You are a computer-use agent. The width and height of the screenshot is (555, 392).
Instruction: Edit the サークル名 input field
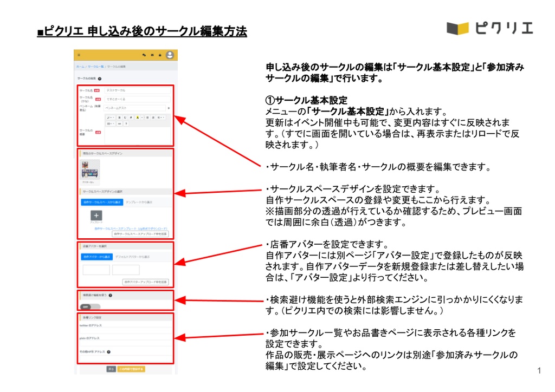tap(137, 90)
